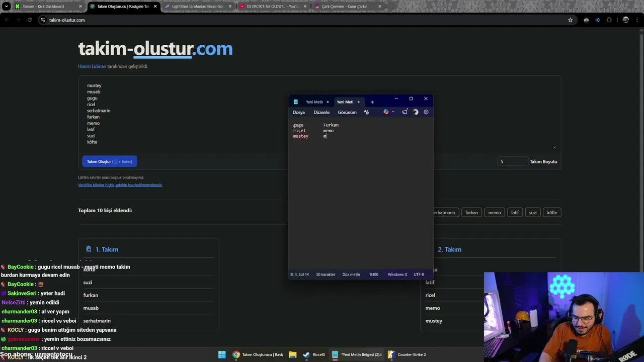The width and height of the screenshot is (644, 362).
Task: Open Counter-Strike 2 from the taskbar
Action: [407, 354]
